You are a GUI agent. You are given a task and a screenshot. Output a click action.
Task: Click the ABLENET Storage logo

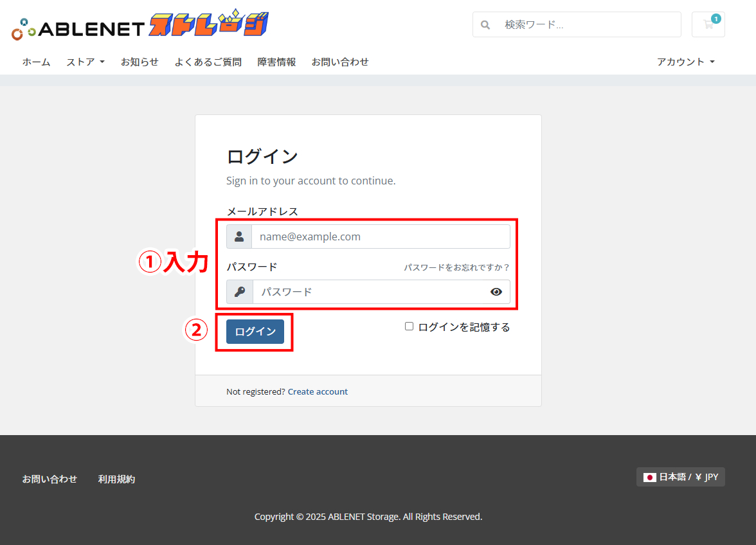[138, 23]
